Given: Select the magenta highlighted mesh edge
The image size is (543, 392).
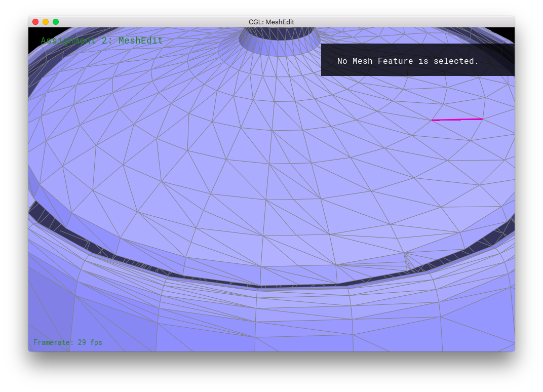Looking at the screenshot, I should pos(457,120).
